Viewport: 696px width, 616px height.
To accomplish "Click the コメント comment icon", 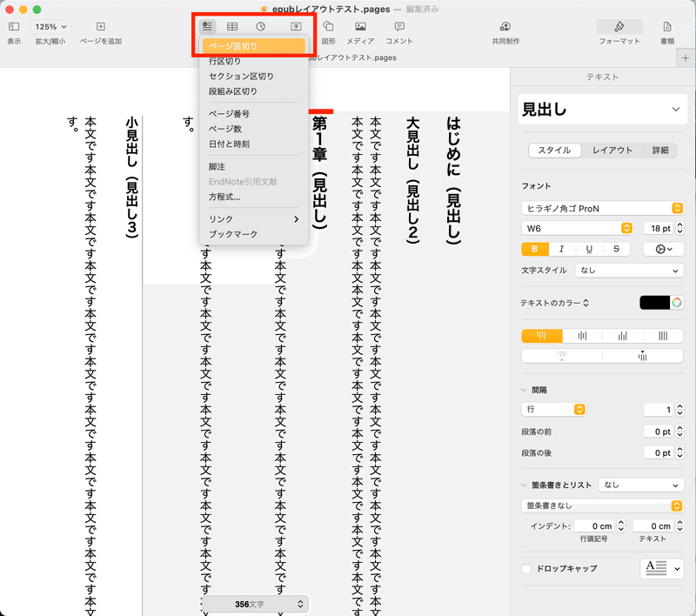I will point(399,27).
